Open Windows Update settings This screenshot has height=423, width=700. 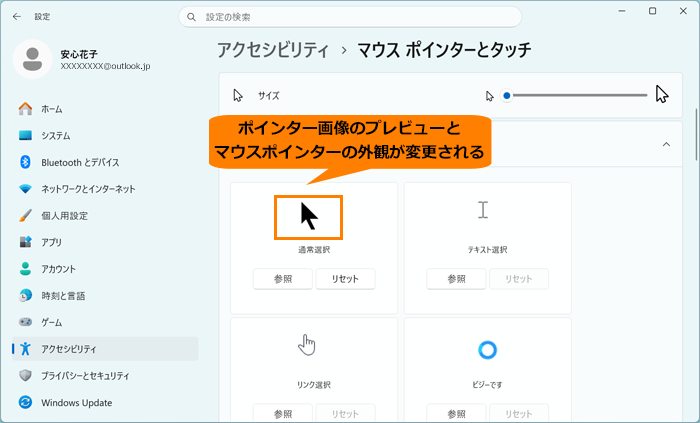[105, 402]
